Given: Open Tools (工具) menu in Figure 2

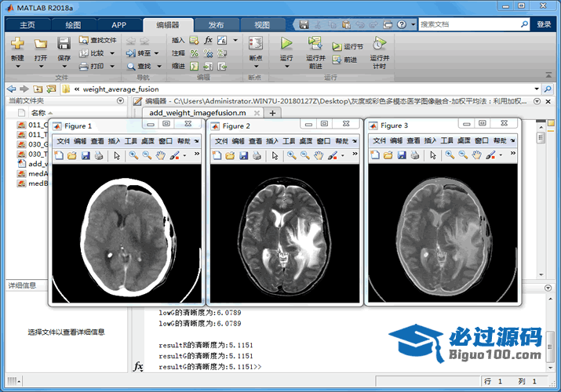Looking at the screenshot, I should (289, 141).
